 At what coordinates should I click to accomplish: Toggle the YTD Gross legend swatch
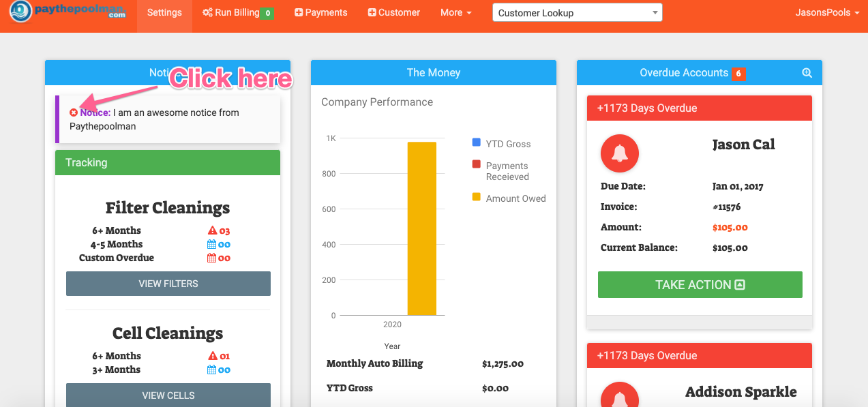(477, 142)
